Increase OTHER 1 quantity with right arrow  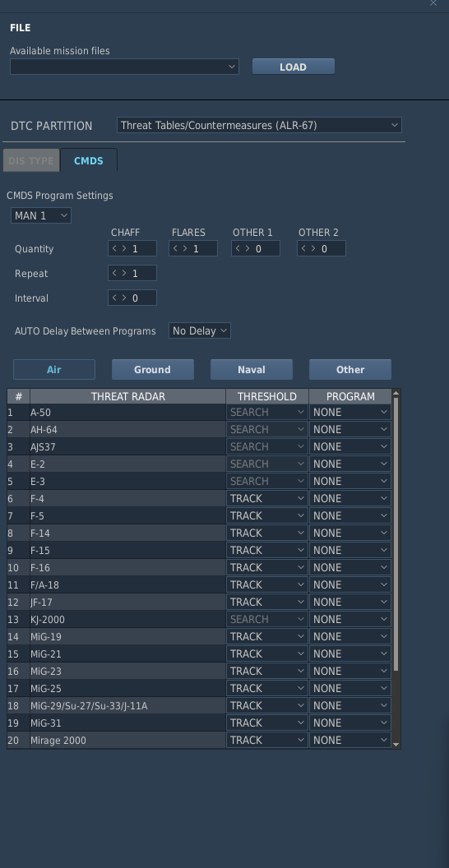coord(248,248)
